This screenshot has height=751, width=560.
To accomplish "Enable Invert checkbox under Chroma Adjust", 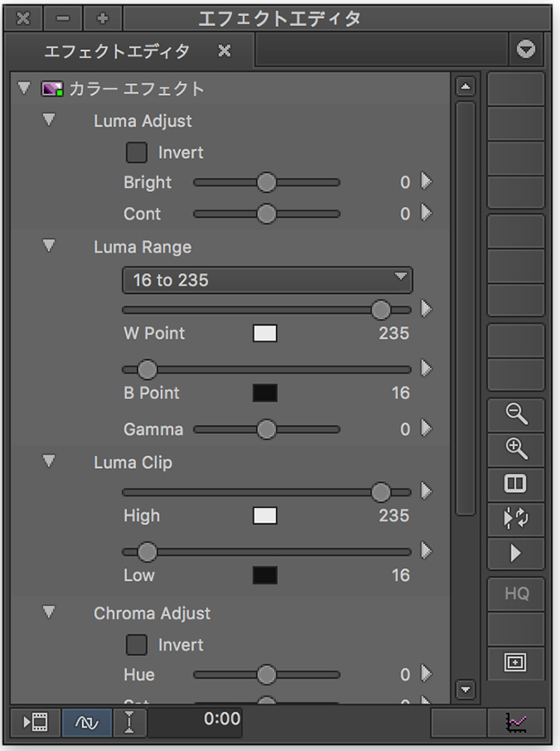I will (136, 644).
